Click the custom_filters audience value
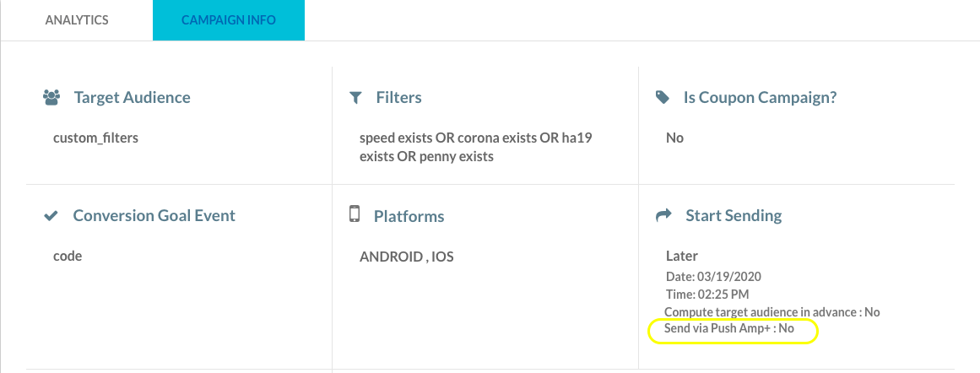This screenshot has width=980, height=373. point(95,138)
